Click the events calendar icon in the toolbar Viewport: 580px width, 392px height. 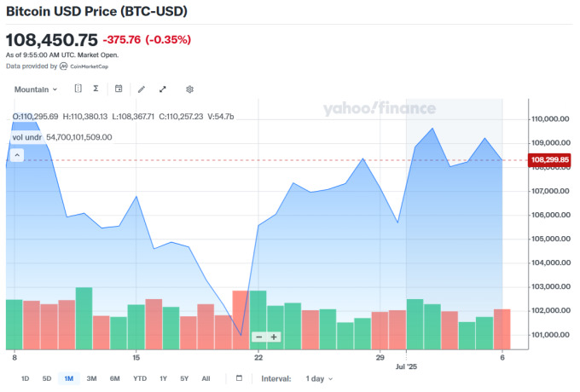(119, 89)
